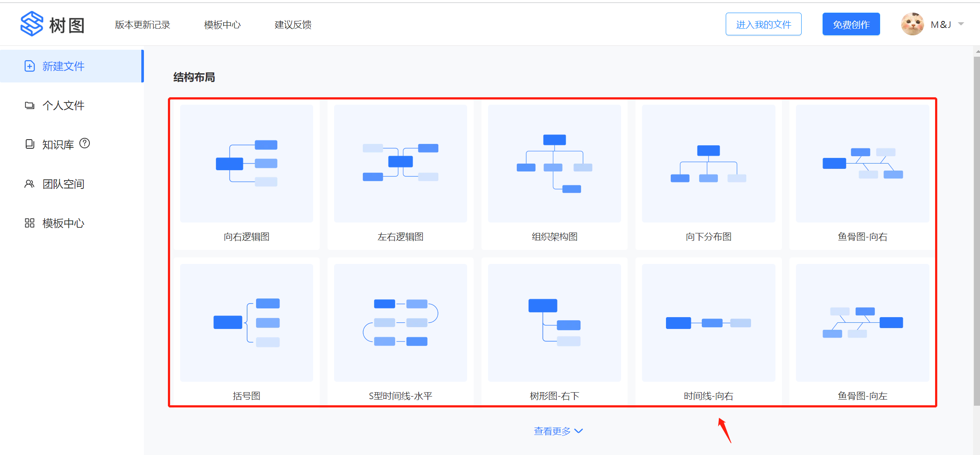The image size is (980, 455).
Task: Choose the 鱼骨图-向左 layout thumbnail
Action: (862, 323)
